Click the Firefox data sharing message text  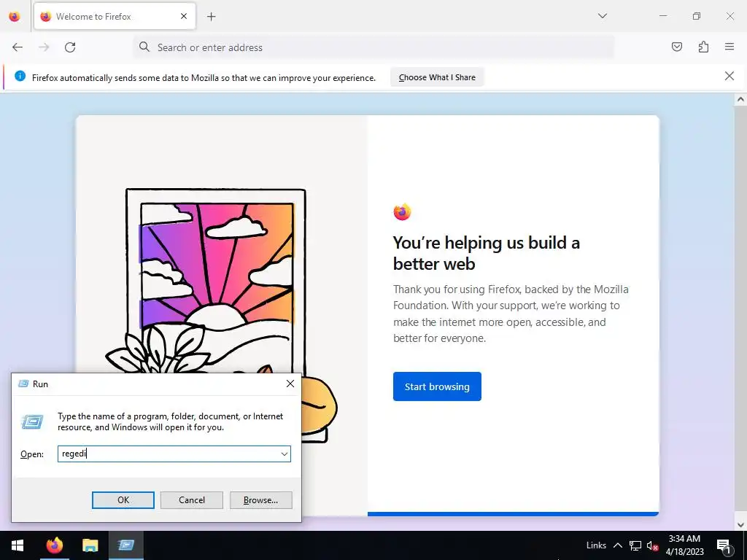(x=204, y=77)
